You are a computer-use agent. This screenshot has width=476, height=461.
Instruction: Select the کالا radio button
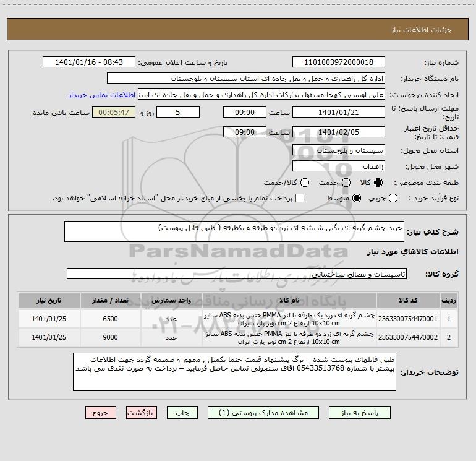tap(378, 183)
